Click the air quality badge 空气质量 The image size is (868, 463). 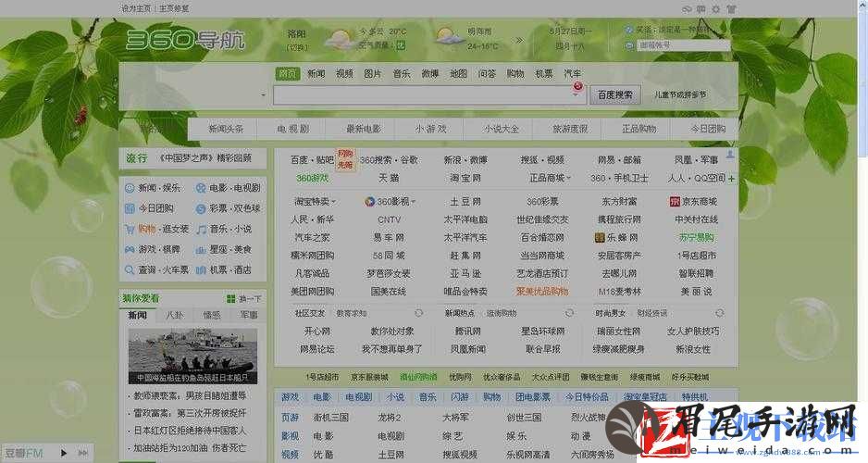[400, 46]
